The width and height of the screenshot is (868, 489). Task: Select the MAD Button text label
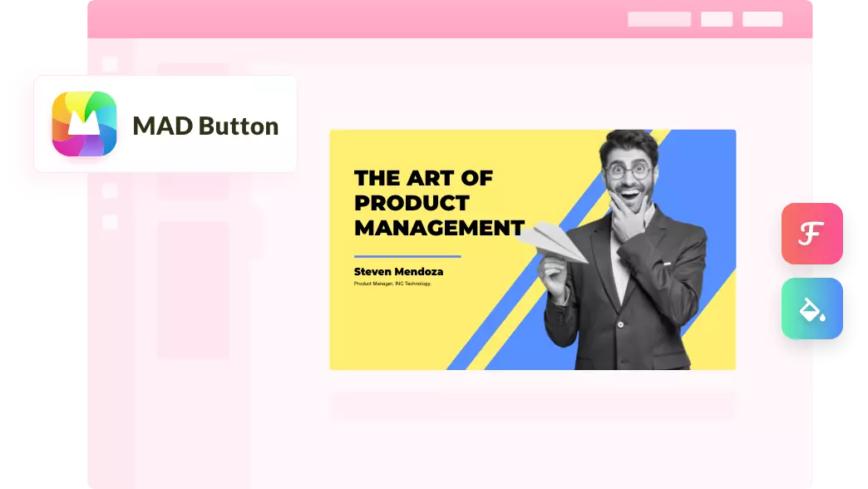pyautogui.click(x=205, y=126)
